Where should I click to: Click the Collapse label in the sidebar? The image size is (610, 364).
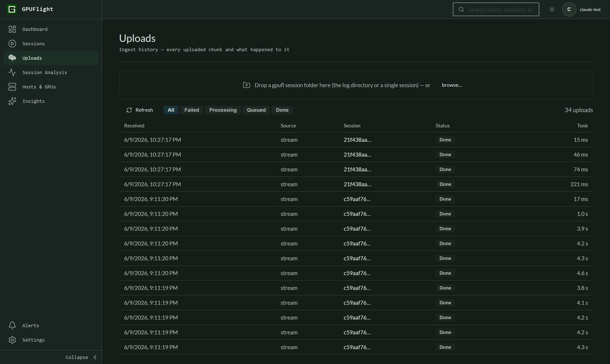[x=77, y=357]
